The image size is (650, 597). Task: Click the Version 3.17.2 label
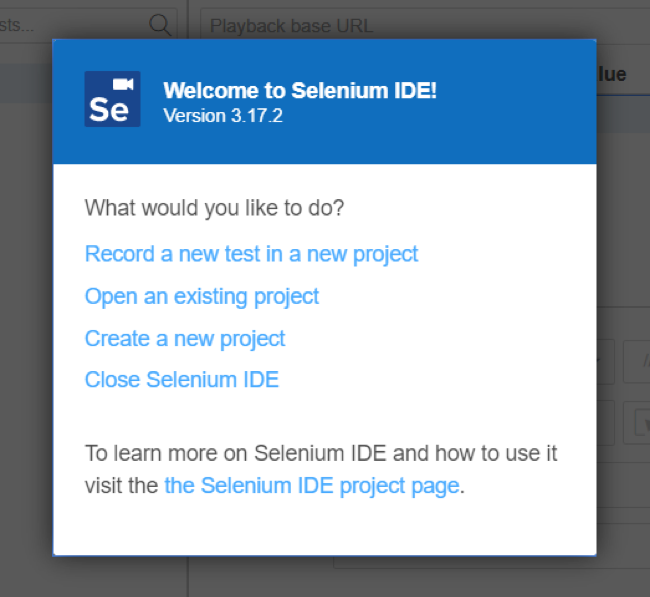223,116
